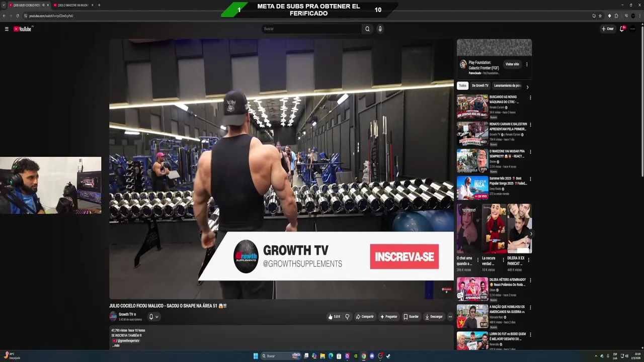Click the Compartir button
The width and height of the screenshot is (644, 362).
(x=365, y=317)
